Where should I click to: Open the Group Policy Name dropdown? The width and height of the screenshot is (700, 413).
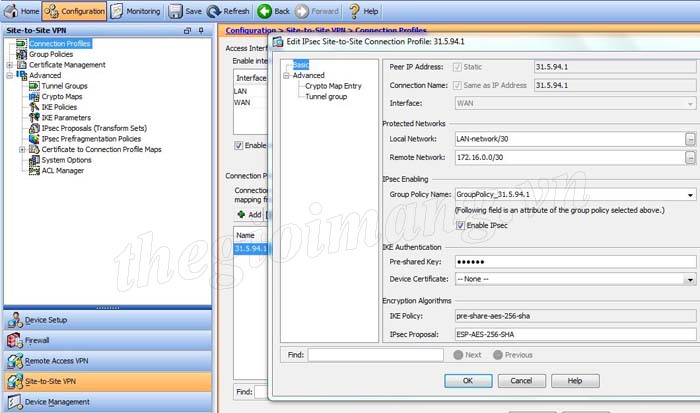coord(690,195)
